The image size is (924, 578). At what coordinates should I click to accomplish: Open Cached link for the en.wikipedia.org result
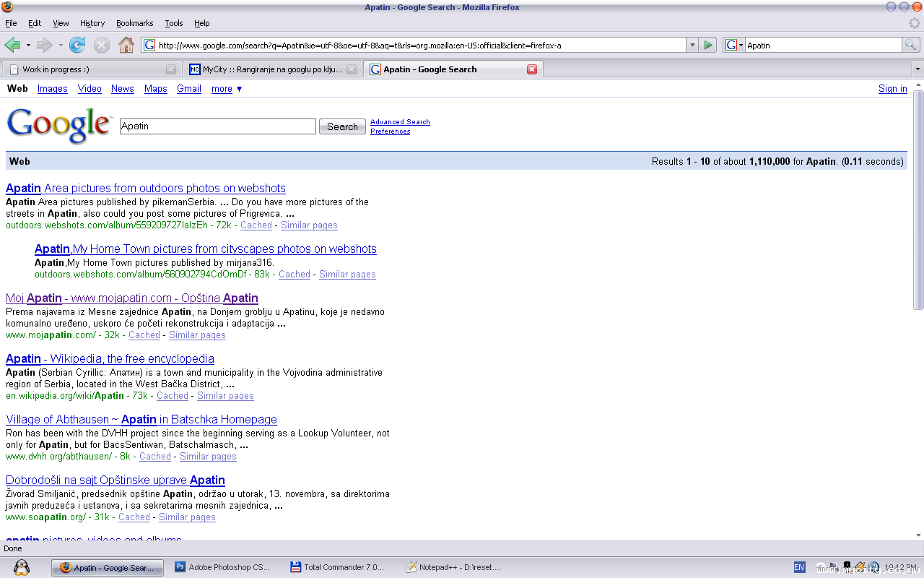tap(173, 396)
